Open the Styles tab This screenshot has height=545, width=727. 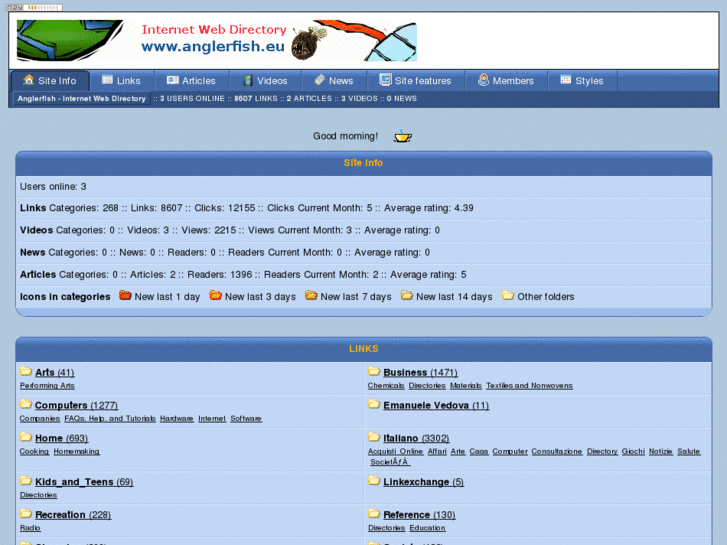tap(582, 81)
